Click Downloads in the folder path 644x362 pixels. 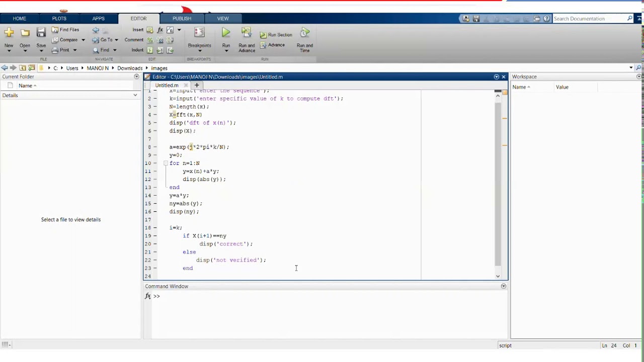(x=130, y=68)
